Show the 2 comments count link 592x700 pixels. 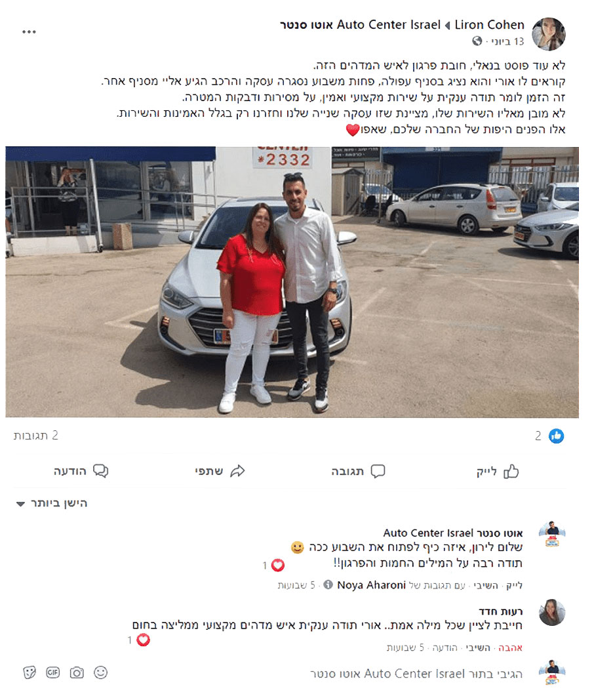click(35, 435)
